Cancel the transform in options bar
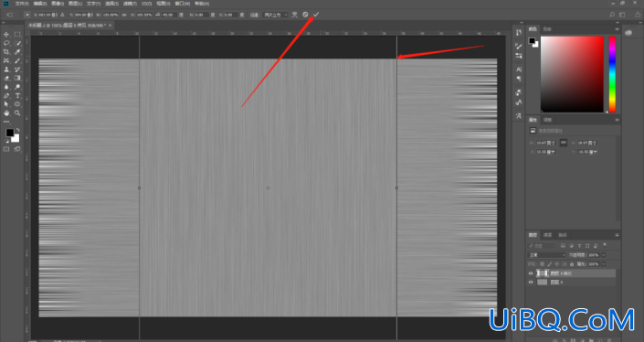Viewport: 644px width, 342px height. coord(305,15)
